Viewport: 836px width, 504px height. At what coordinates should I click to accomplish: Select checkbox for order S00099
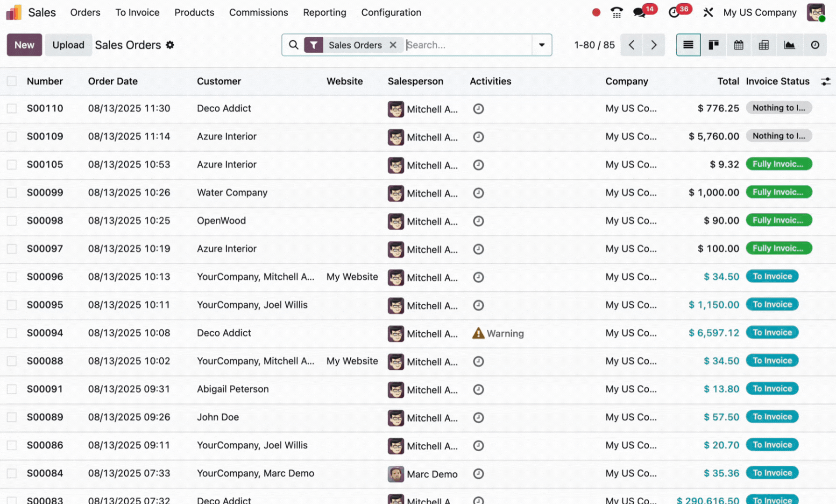(x=12, y=192)
